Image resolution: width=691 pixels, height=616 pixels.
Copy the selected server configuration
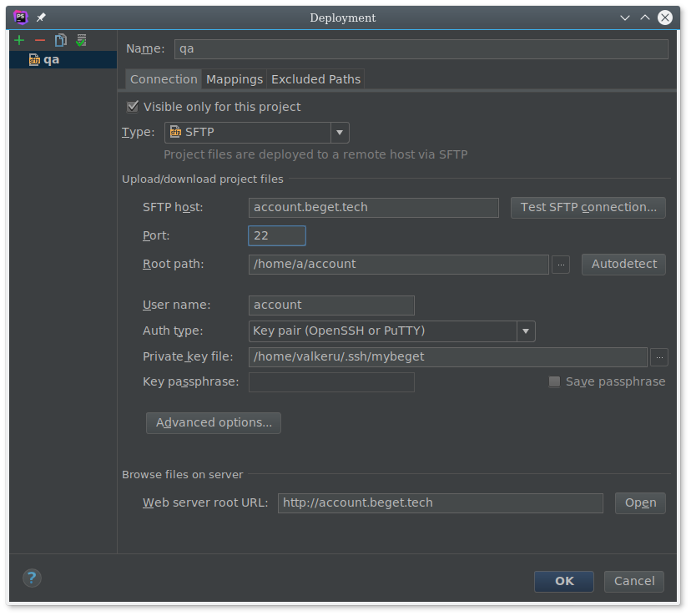point(60,40)
